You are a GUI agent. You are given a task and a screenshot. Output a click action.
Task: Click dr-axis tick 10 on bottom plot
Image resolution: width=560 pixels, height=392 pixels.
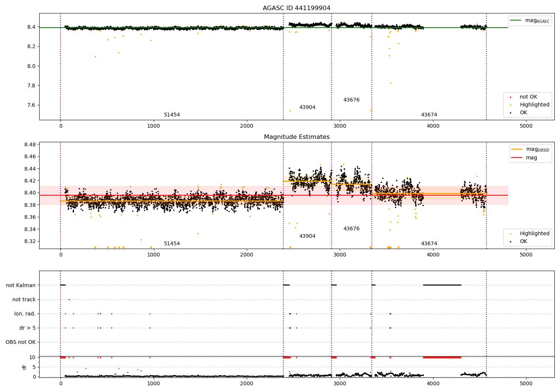click(x=32, y=357)
